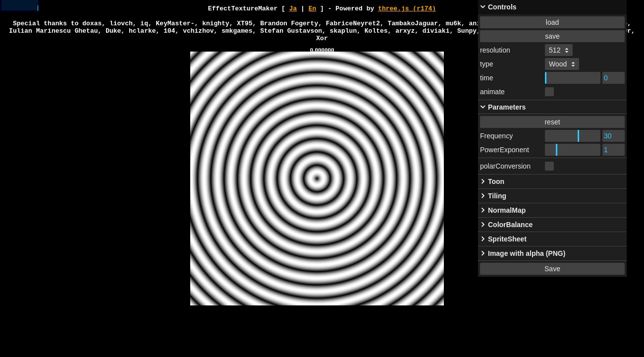Adjust the Frequency slider

click(x=573, y=136)
